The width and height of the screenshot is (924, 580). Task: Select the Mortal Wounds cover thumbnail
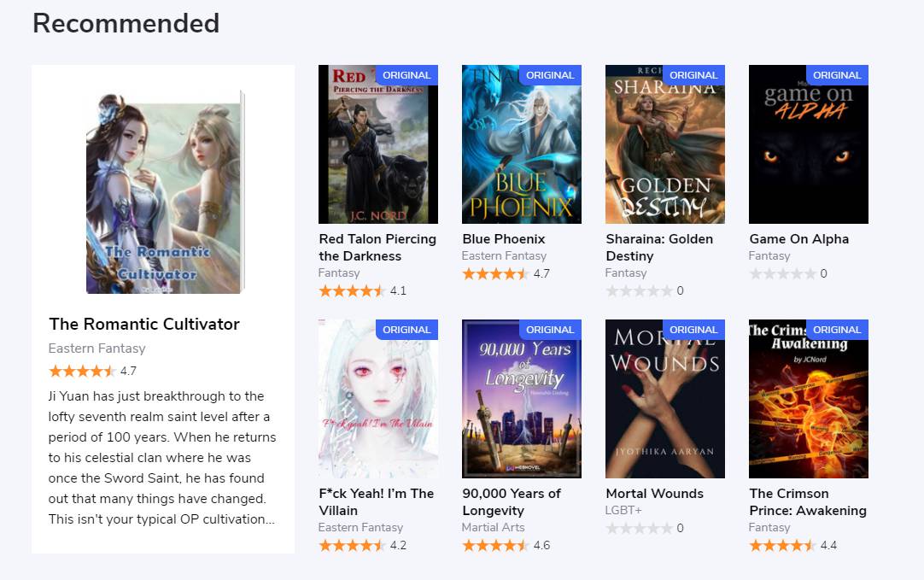[x=664, y=398]
